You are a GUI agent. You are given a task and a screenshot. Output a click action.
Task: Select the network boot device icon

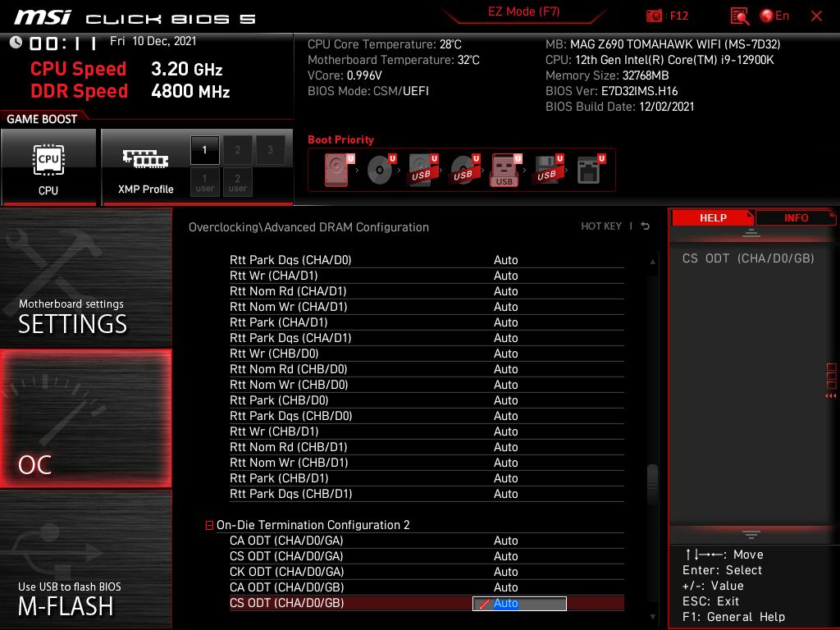pyautogui.click(x=591, y=169)
